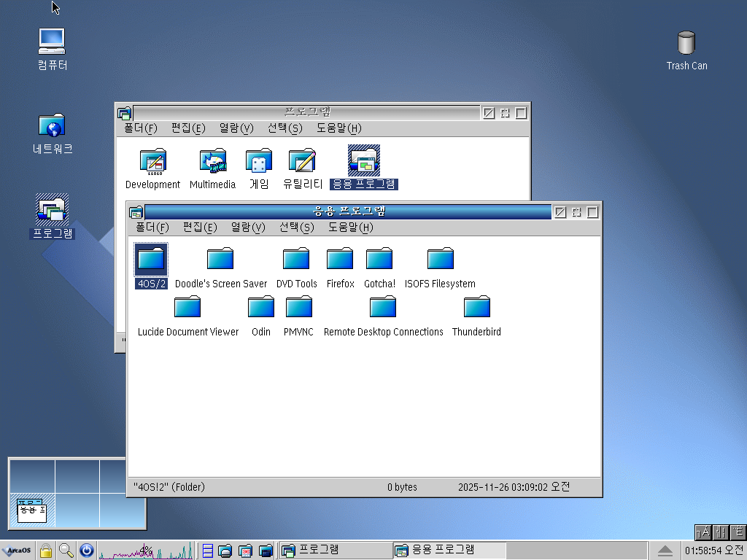Open the Thunderbird folder icon
This screenshot has height=560, width=747.
[476, 308]
